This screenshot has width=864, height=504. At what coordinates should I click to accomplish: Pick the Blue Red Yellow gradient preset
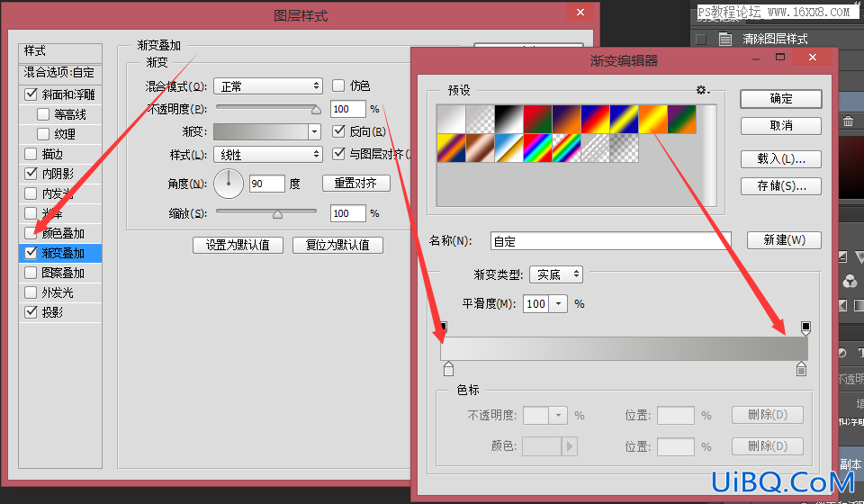pos(595,119)
